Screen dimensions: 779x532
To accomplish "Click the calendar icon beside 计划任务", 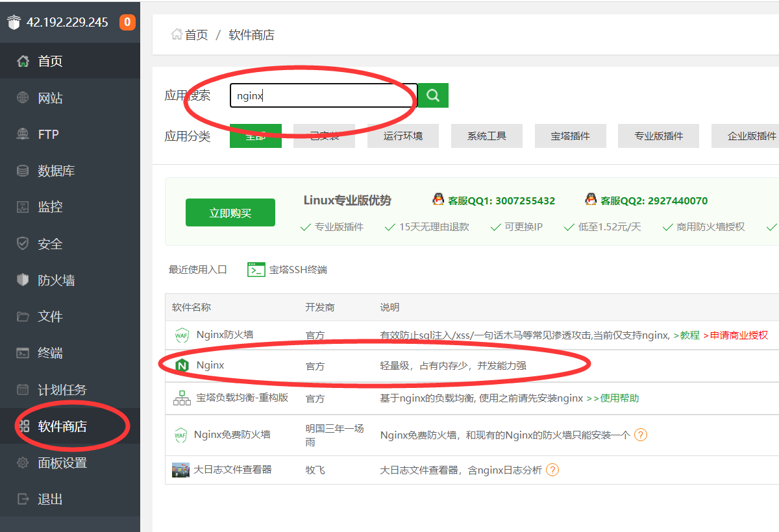I will coord(23,389).
